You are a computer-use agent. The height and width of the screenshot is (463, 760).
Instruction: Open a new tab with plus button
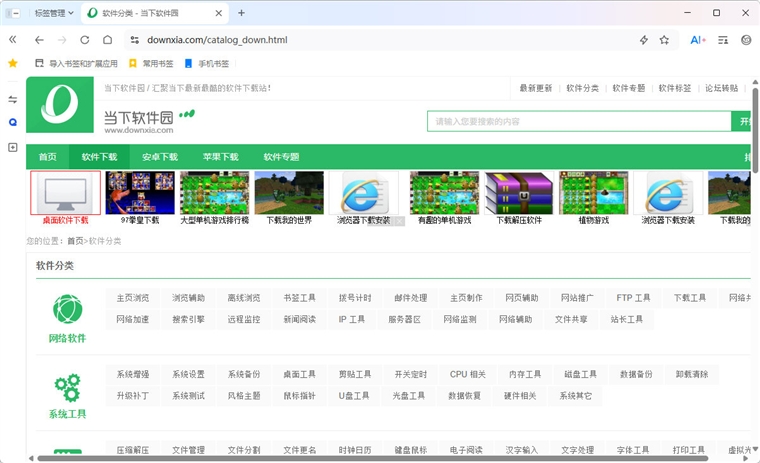pyautogui.click(x=241, y=13)
